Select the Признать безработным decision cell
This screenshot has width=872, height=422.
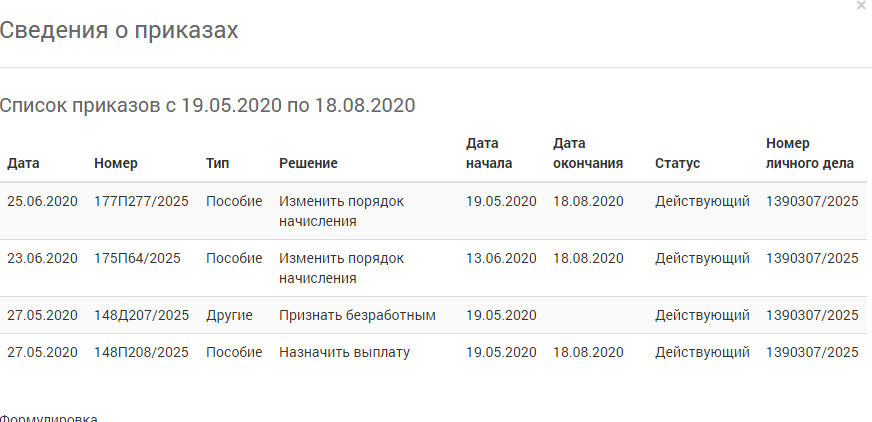pyautogui.click(x=357, y=315)
